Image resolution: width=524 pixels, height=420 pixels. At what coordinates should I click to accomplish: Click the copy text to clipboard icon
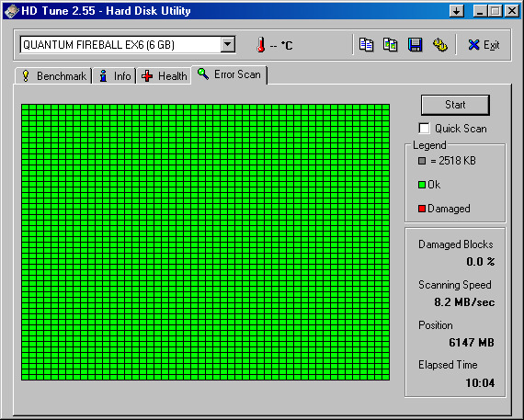366,45
